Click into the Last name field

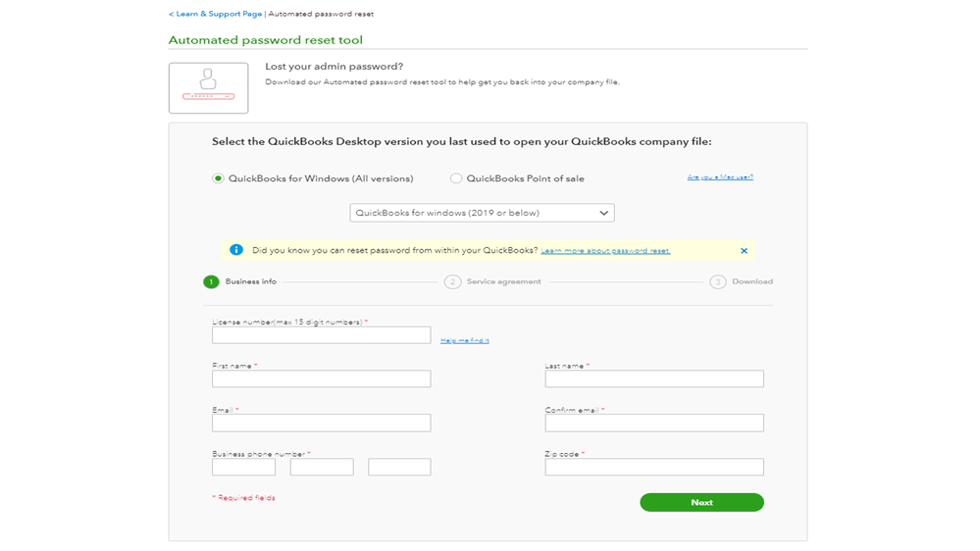653,379
